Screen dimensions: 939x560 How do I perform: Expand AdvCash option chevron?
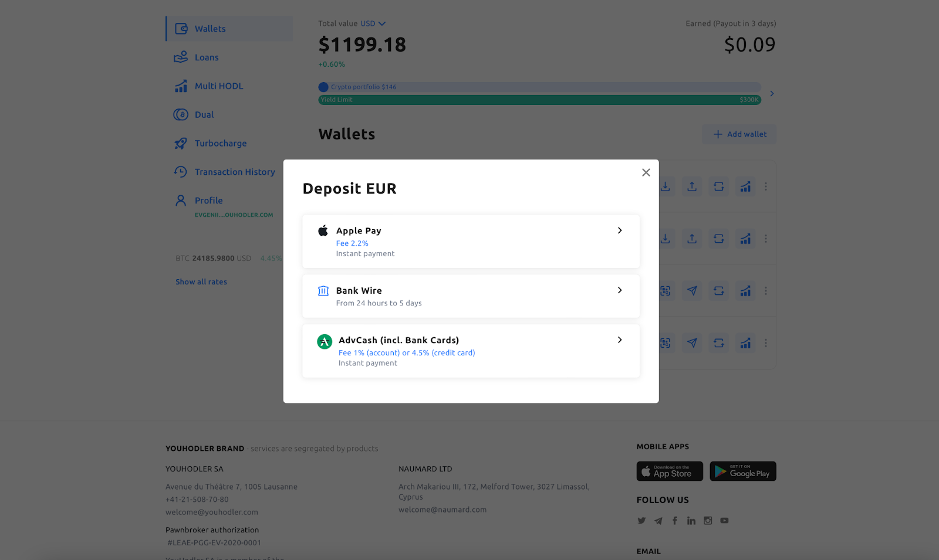pos(620,340)
